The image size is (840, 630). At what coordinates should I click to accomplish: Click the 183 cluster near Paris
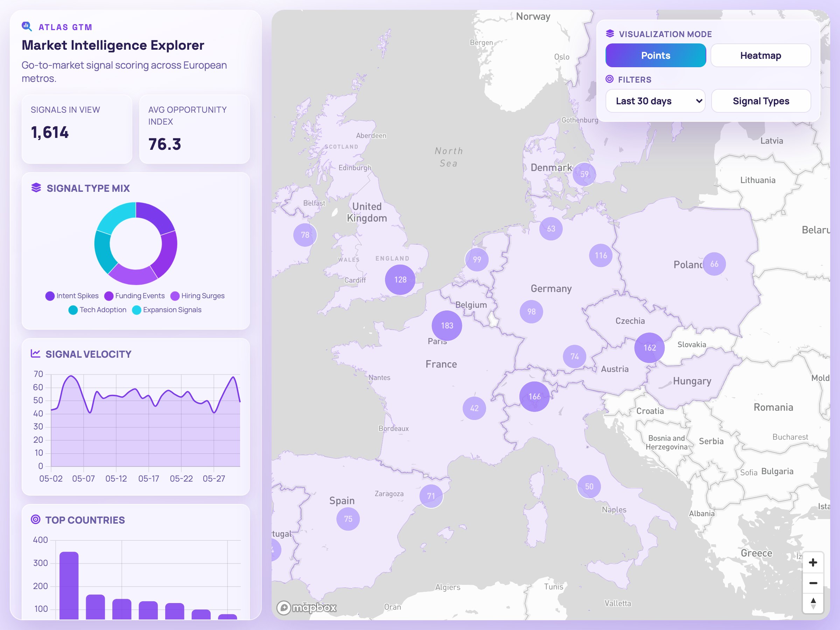[447, 325]
